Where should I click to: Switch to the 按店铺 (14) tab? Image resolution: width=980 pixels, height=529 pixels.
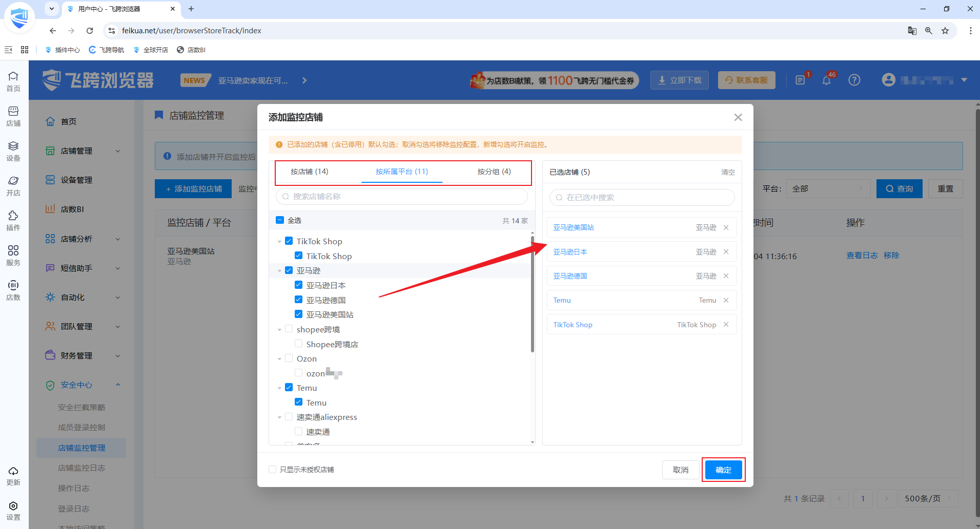[310, 172]
